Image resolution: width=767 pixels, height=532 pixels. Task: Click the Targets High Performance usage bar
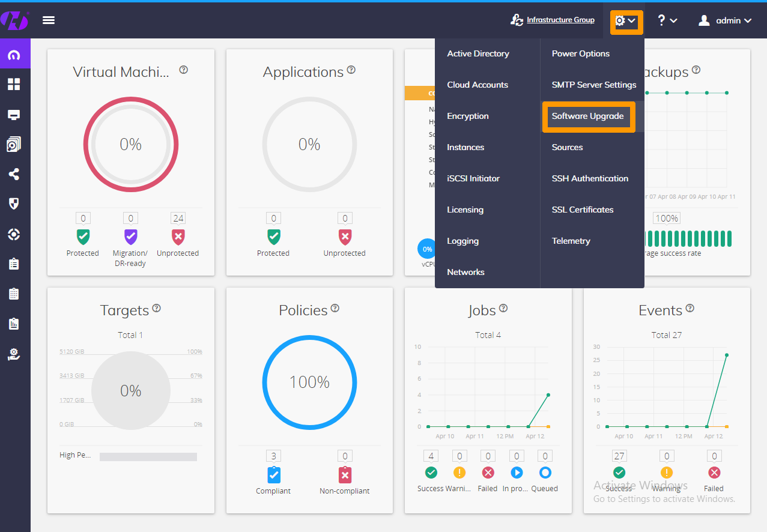148,457
